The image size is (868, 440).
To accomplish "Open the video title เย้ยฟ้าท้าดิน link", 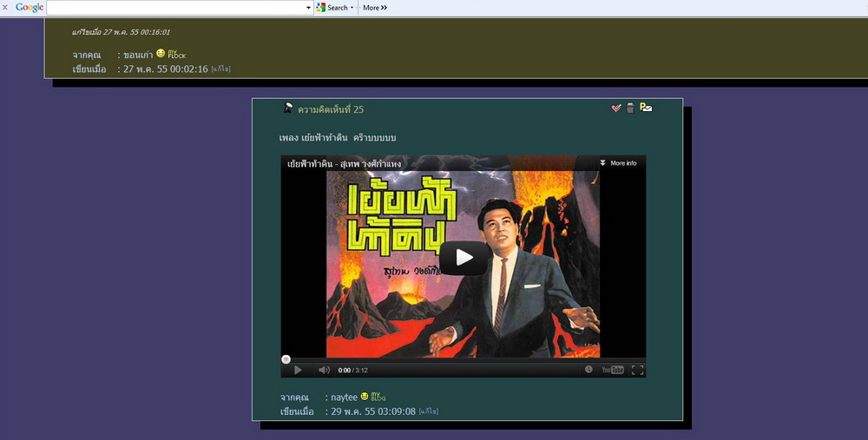I will pyautogui.click(x=344, y=164).
